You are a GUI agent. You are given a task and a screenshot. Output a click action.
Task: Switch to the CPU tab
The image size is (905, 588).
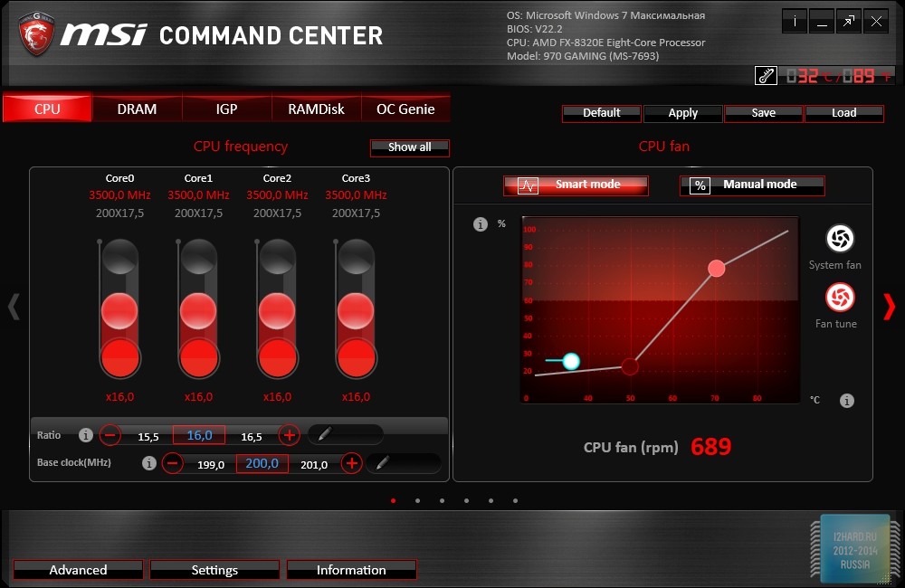tap(47, 109)
